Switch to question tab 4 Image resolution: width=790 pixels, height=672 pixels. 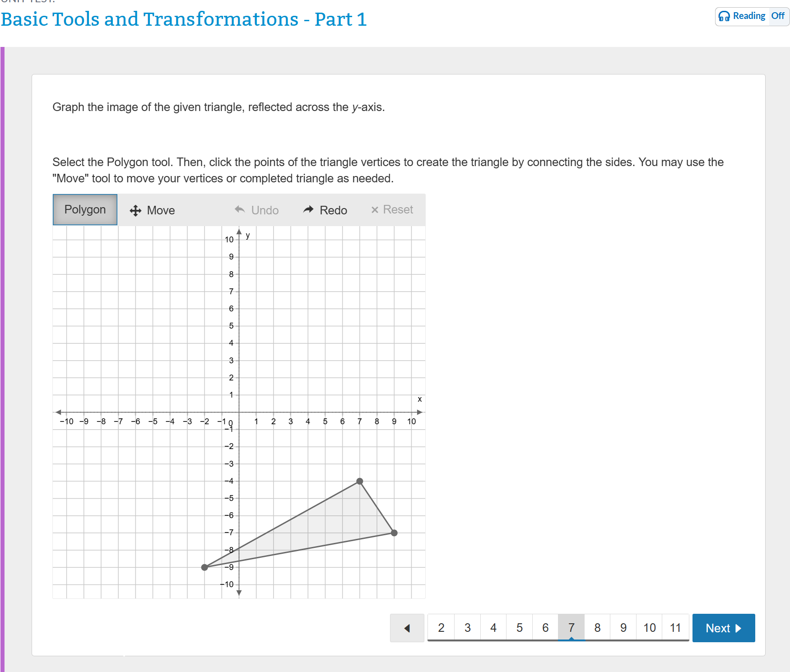point(493,628)
